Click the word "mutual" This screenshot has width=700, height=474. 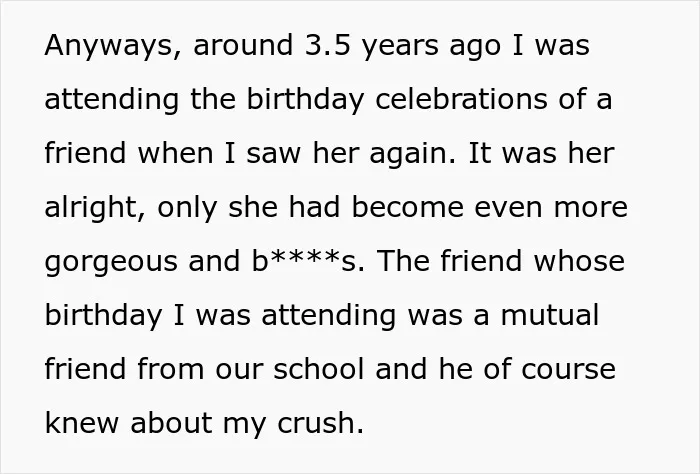click(550, 315)
